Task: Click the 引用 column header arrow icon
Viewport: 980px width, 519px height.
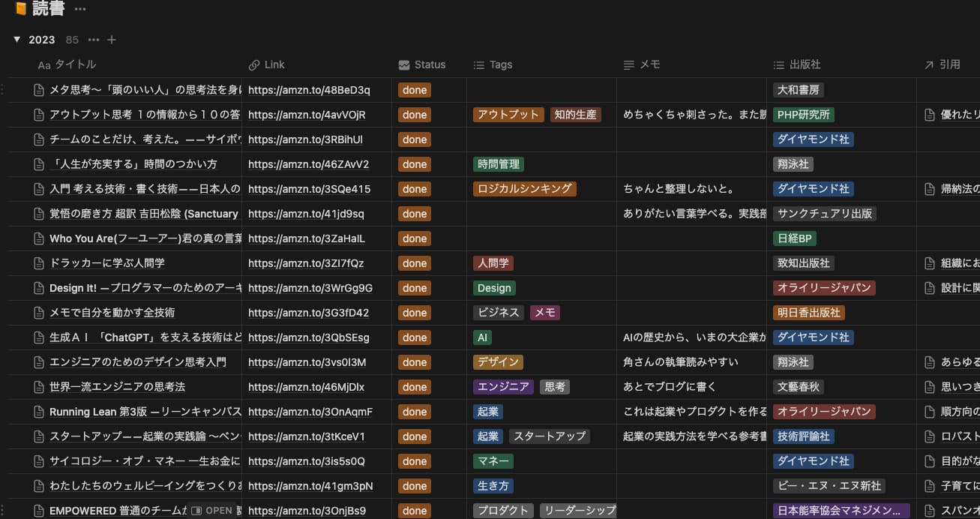Action: pos(929,65)
